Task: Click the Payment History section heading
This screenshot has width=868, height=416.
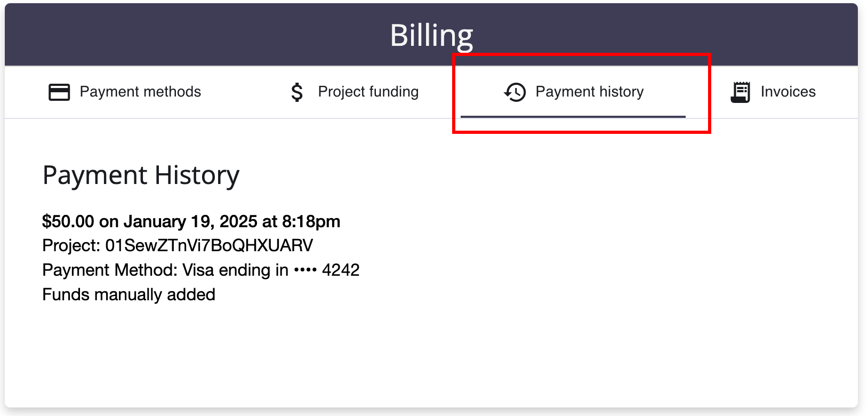Action: [141, 175]
